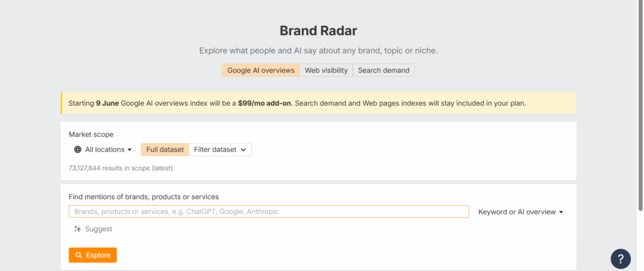Switch to Google AI overviews tab
This screenshot has width=644, height=271.
(261, 70)
